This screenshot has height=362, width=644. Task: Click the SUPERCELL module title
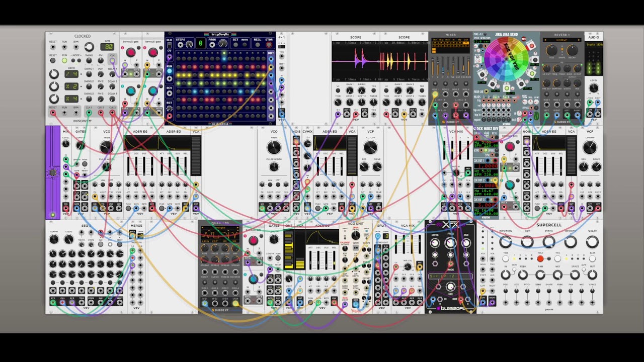548,225
